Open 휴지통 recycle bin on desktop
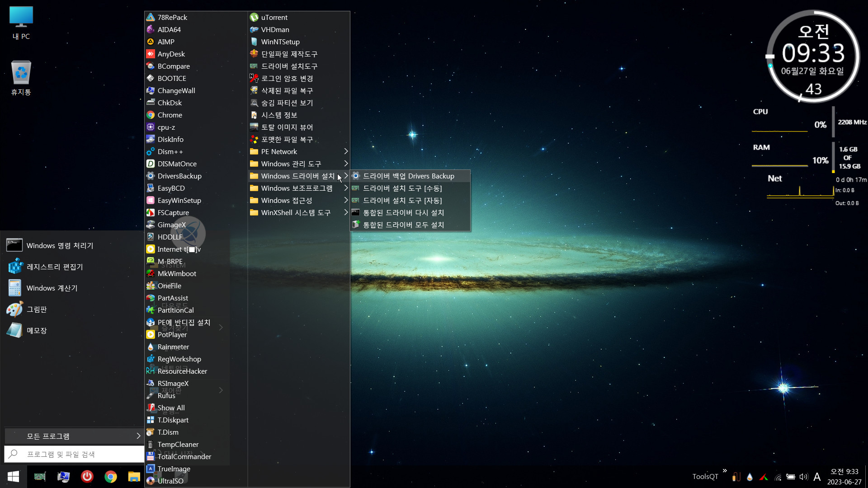 tap(21, 78)
